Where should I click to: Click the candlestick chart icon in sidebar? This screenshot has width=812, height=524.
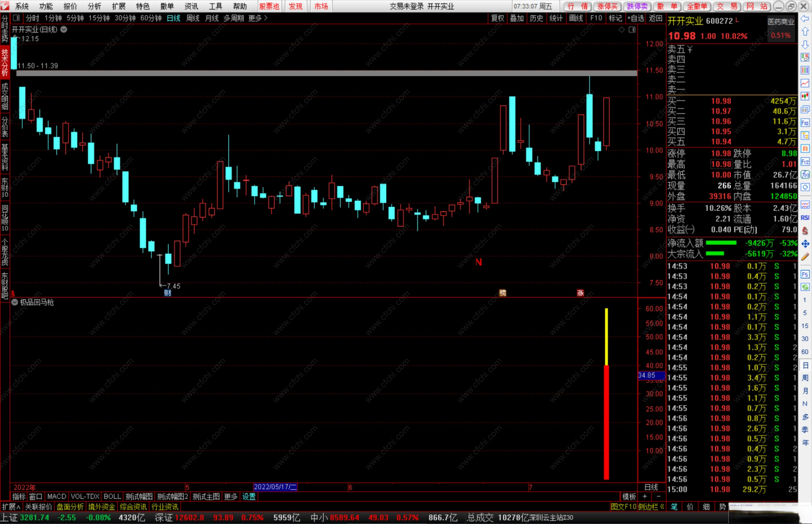coord(805,97)
